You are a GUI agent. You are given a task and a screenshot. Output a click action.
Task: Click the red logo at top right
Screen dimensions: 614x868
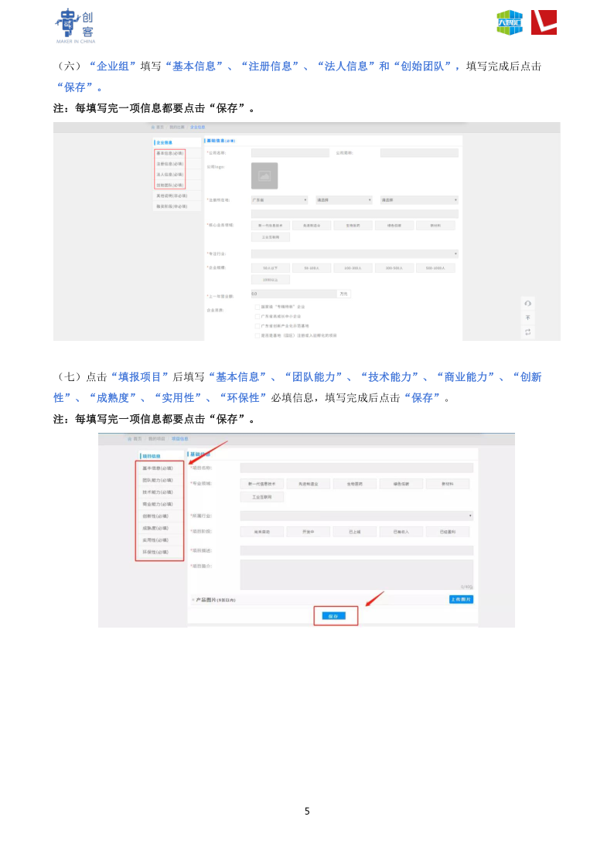(x=544, y=22)
